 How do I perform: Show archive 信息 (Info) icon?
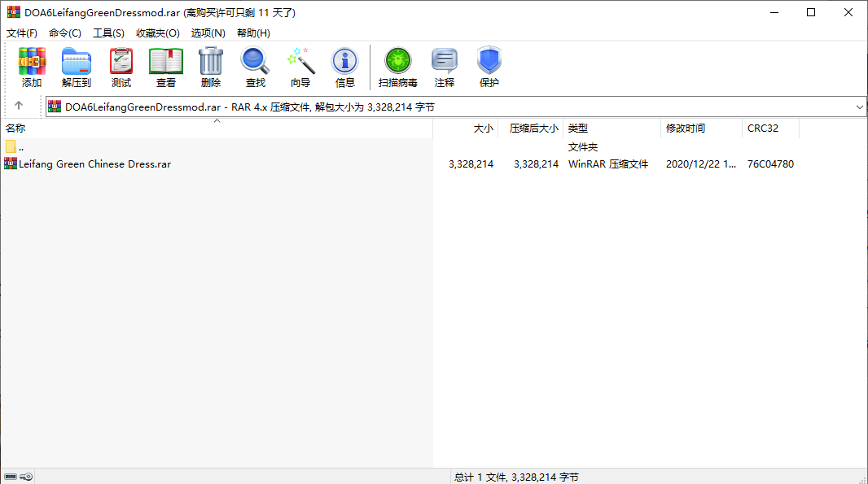click(x=345, y=67)
